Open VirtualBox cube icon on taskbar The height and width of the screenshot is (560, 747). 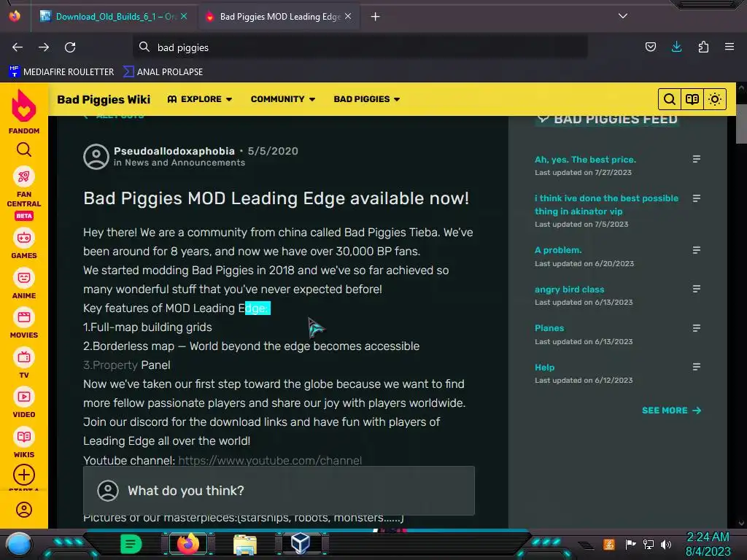[301, 543]
